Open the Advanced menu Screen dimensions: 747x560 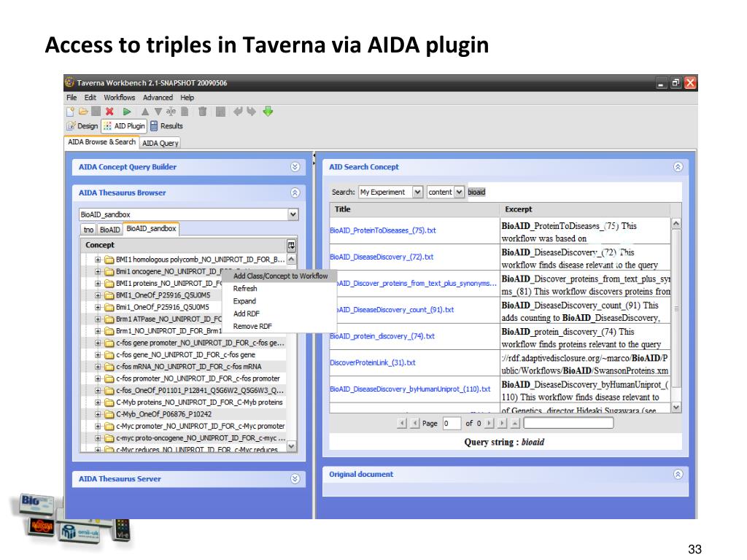pos(158,98)
